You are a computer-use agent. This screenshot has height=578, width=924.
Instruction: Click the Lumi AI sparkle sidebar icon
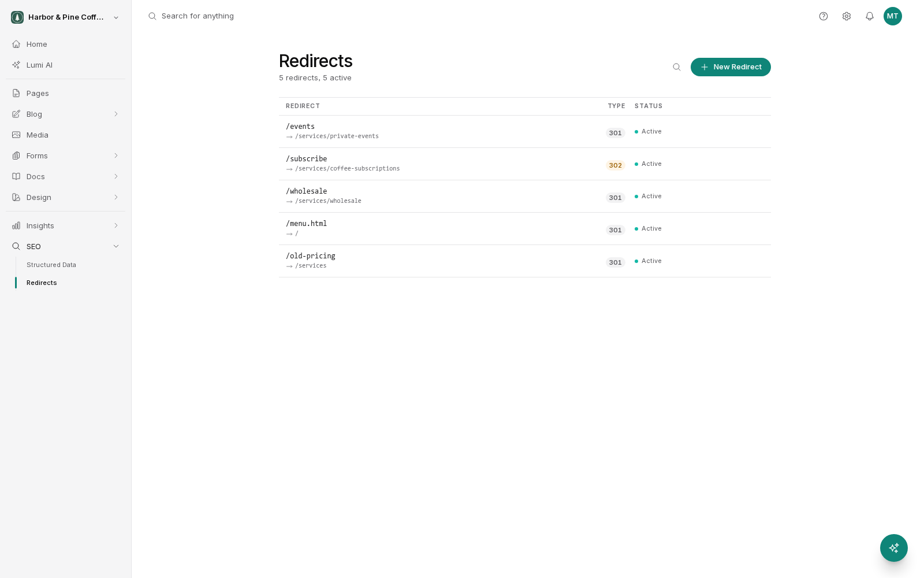pyautogui.click(x=16, y=65)
